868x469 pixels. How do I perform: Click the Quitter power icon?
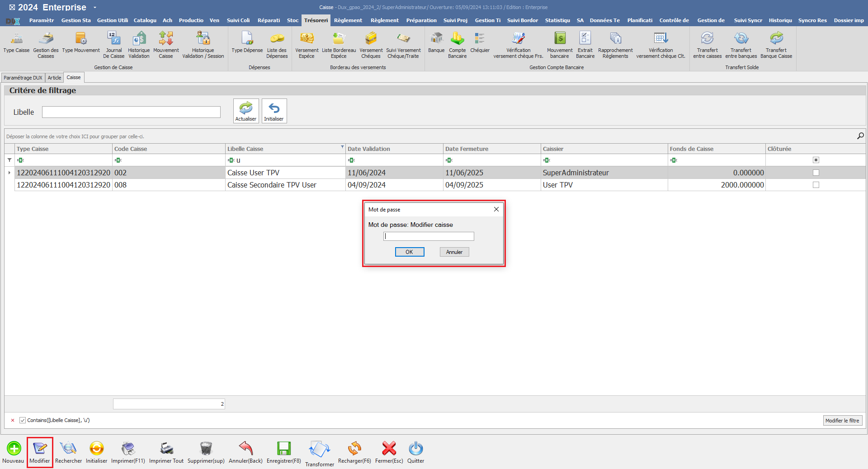[x=415, y=452]
